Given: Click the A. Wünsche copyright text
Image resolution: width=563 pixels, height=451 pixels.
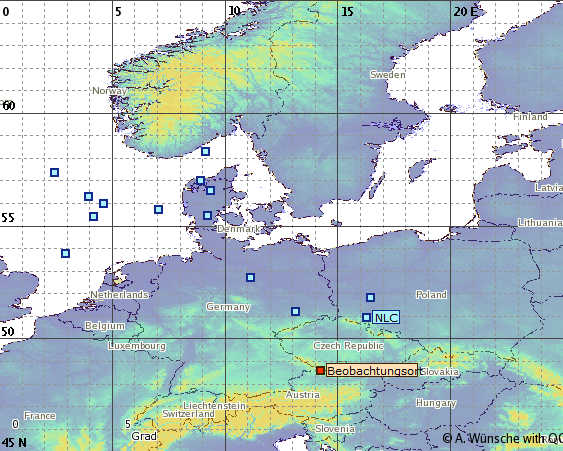Looking at the screenshot, I should click(503, 438).
